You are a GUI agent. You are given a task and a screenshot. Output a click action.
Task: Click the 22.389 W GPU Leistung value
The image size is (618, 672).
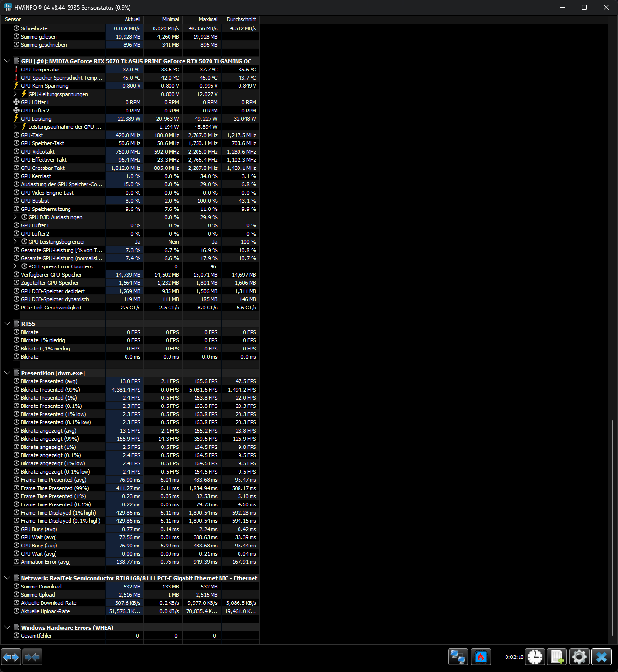click(129, 119)
